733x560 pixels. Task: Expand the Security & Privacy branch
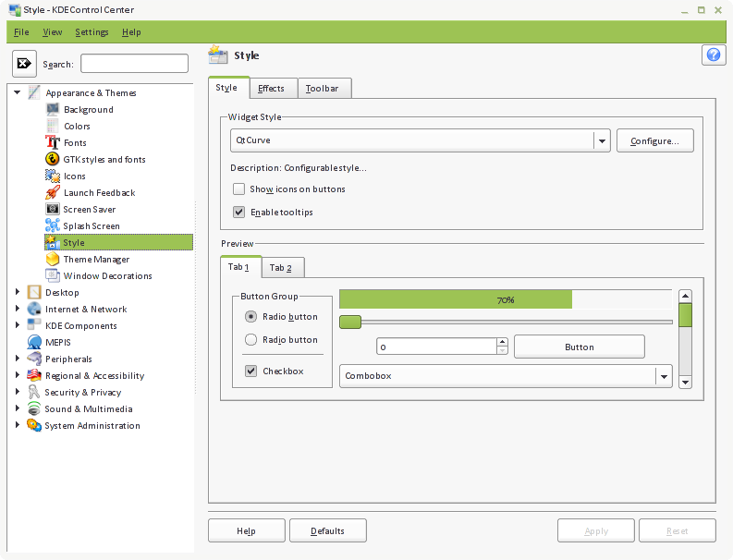[x=18, y=391]
